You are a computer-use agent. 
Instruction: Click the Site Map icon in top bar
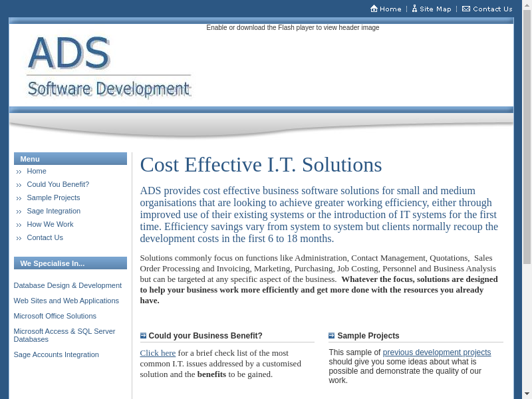point(414,9)
